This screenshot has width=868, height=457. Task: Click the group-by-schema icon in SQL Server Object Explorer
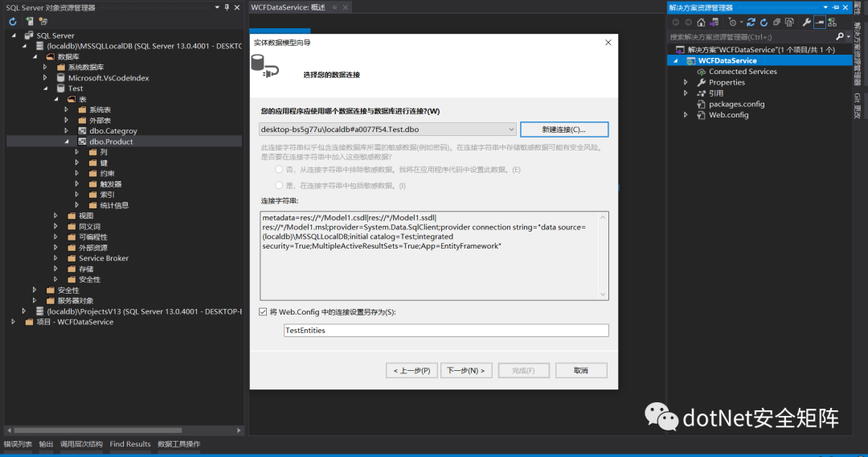43,22
